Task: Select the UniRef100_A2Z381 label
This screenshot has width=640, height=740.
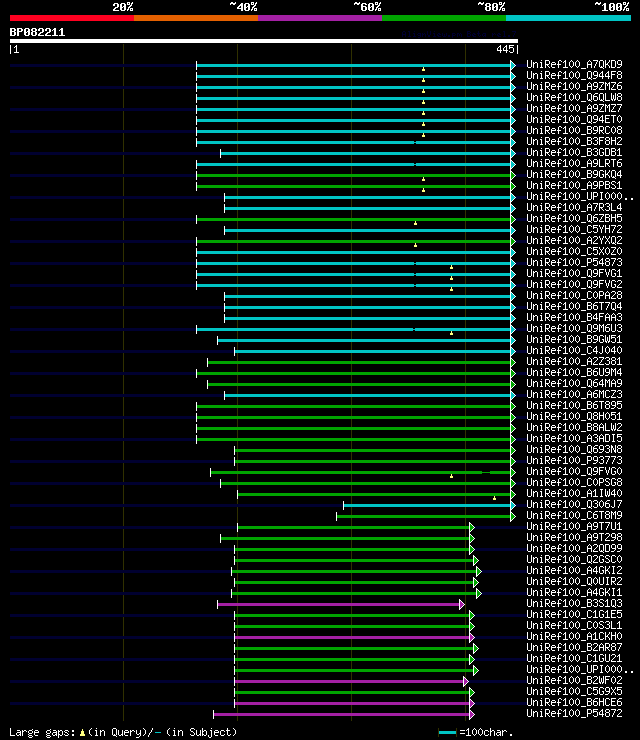Action: click(x=574, y=362)
